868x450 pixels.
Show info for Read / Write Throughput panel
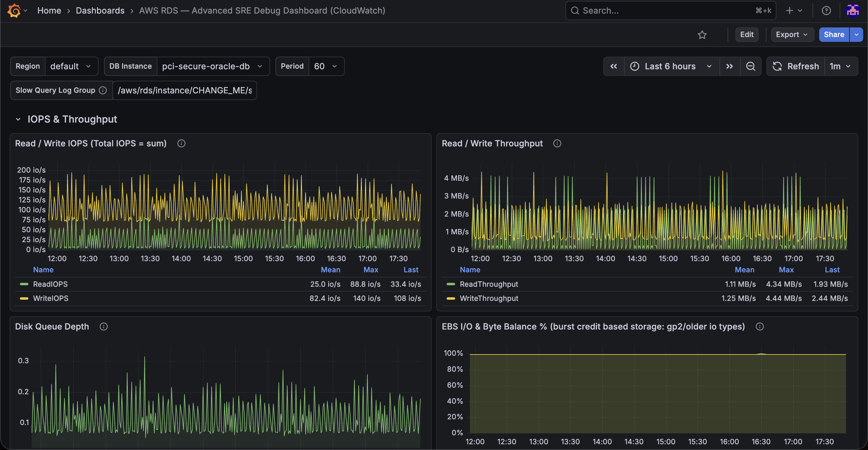pyautogui.click(x=557, y=143)
